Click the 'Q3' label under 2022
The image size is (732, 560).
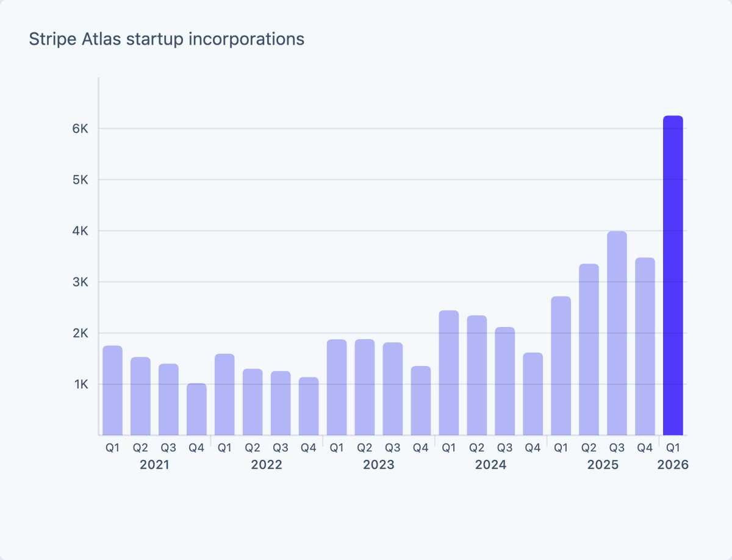[x=281, y=448]
